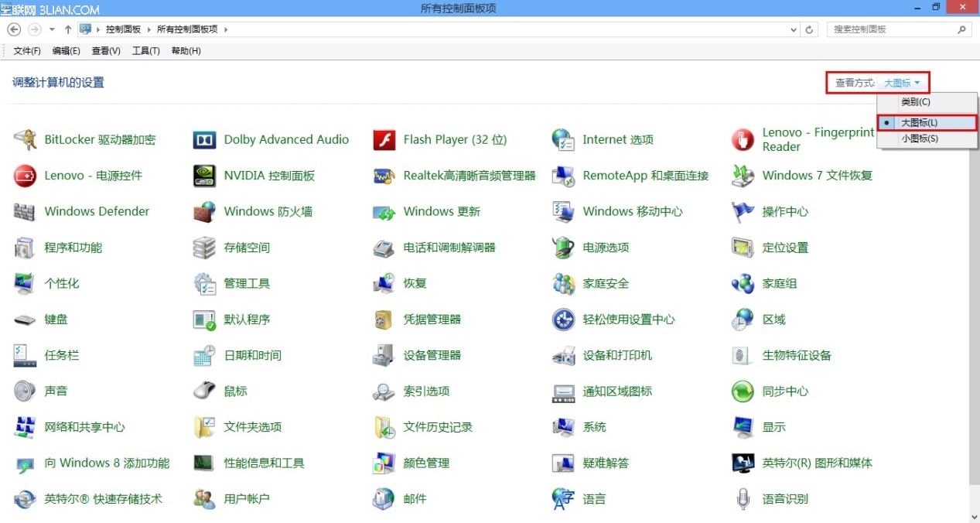The image size is (980, 523).
Task: Open the 鼠标 mouse icon
Action: pyautogui.click(x=204, y=391)
